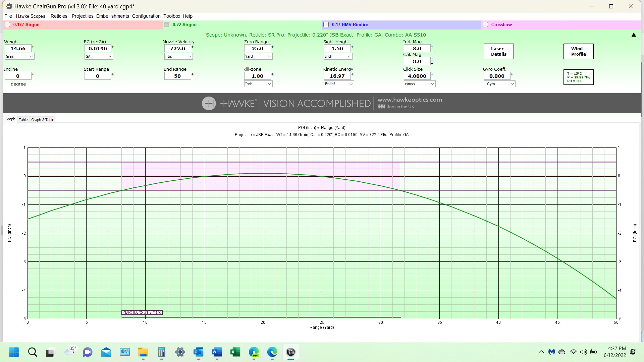
Task: Open weather widget showing 85°
Action: pyautogui.click(x=70, y=351)
